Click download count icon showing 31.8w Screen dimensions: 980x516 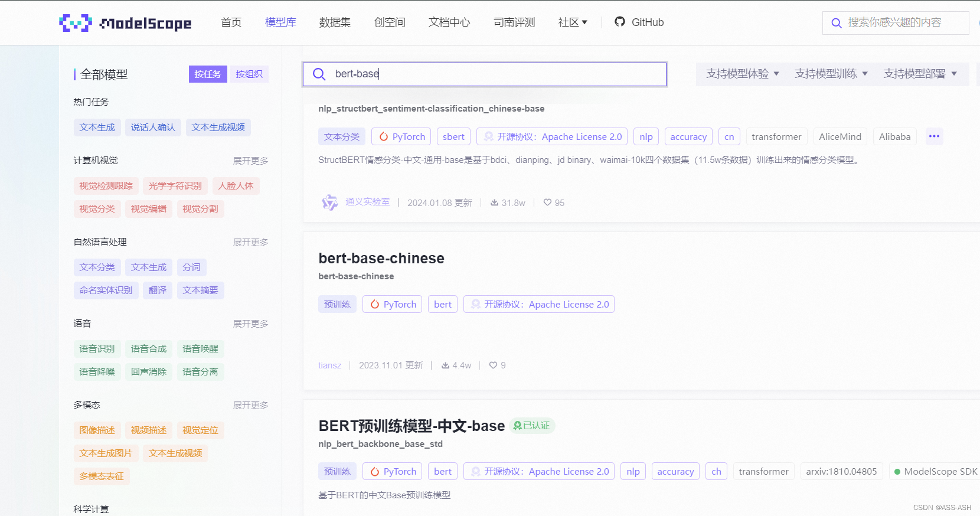[495, 203]
